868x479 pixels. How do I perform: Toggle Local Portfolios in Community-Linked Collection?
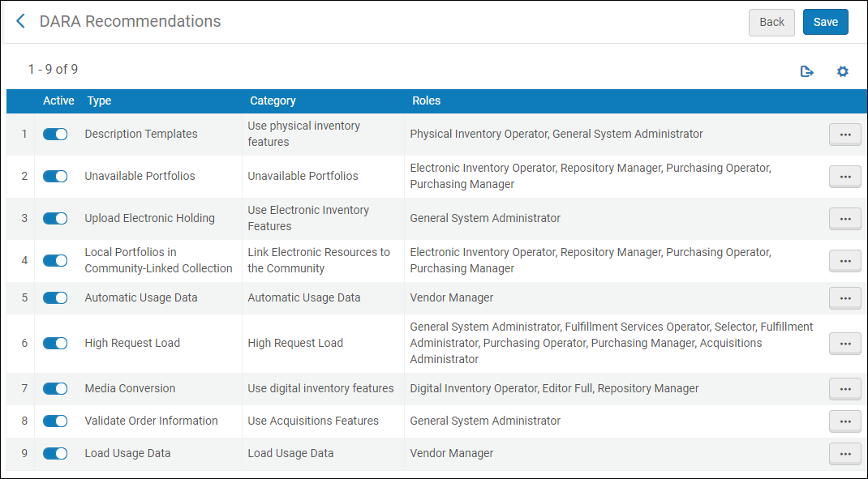tap(55, 260)
